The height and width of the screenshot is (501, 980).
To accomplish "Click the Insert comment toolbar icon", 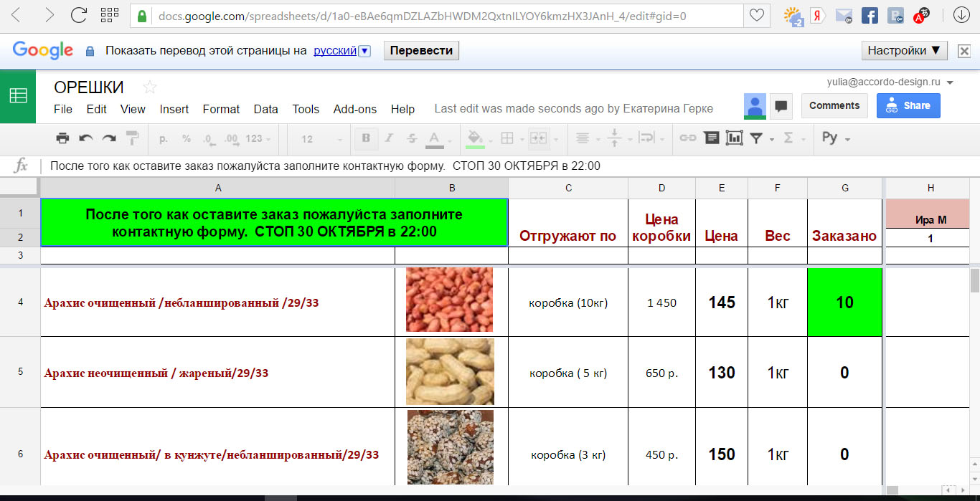I will (711, 138).
